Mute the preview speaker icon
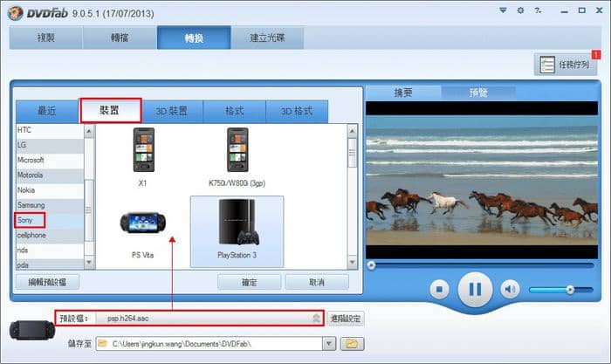This screenshot has height=364, width=611. pyautogui.click(x=510, y=290)
